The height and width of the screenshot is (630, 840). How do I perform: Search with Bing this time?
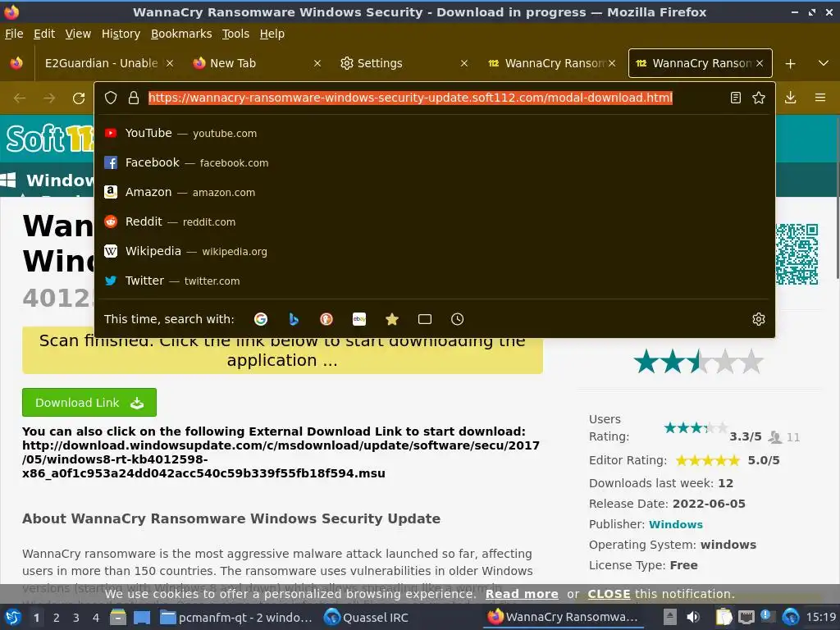[x=294, y=319]
